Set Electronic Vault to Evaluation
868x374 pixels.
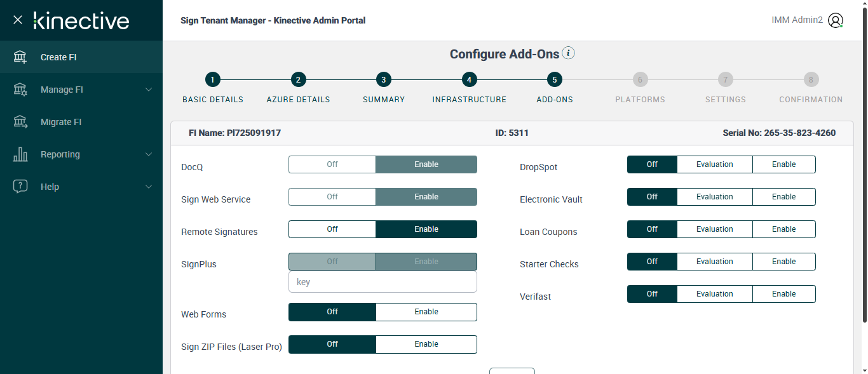tap(715, 197)
